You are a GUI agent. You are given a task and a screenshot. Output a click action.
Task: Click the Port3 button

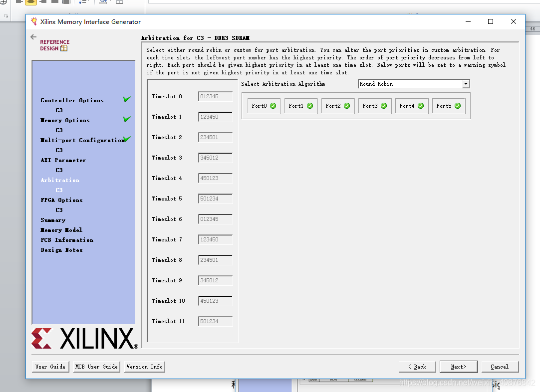(375, 106)
